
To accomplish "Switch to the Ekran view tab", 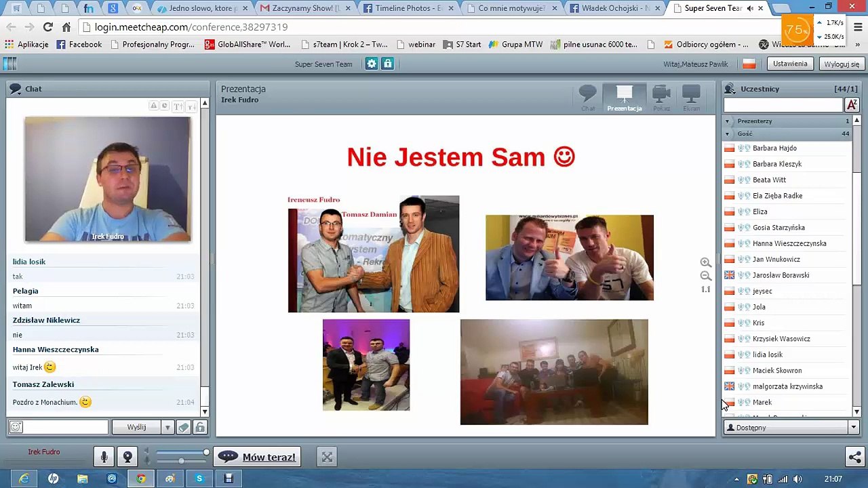I will 691,98.
